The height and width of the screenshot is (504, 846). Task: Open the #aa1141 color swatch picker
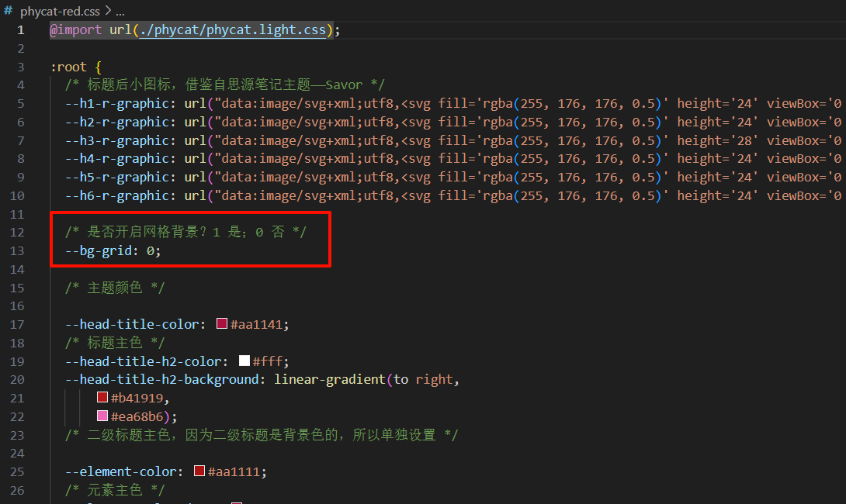coord(222,323)
